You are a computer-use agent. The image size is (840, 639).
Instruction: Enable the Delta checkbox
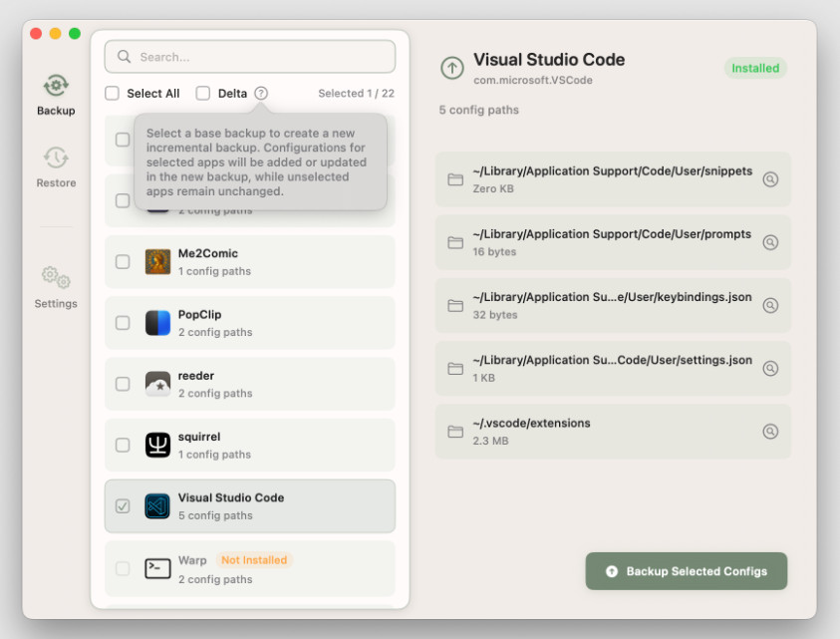tap(203, 94)
